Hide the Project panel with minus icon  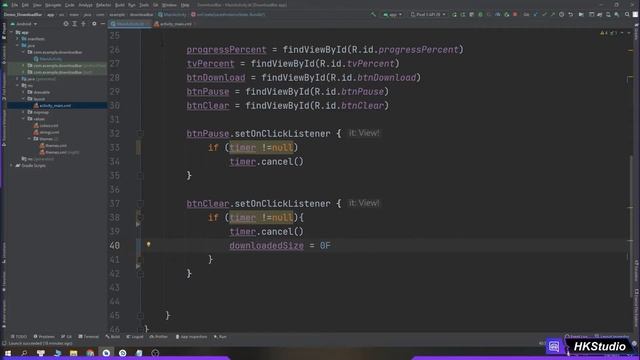(x=103, y=24)
